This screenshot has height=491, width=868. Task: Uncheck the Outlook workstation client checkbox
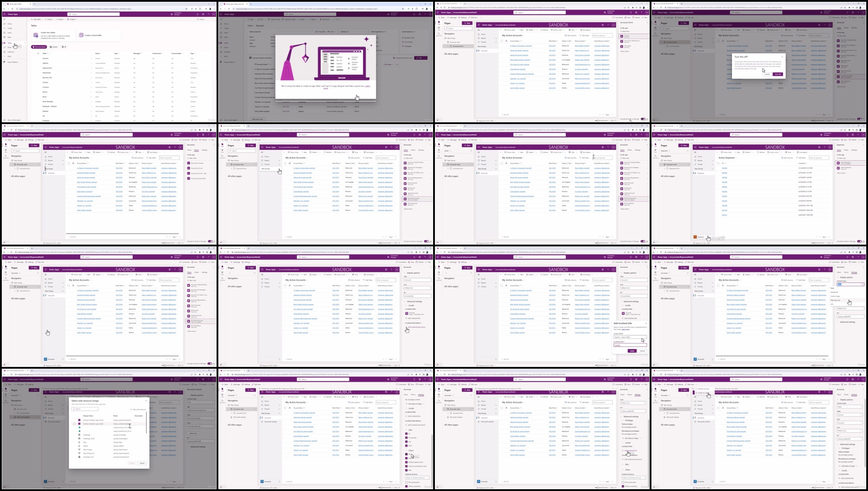[x=406, y=466]
